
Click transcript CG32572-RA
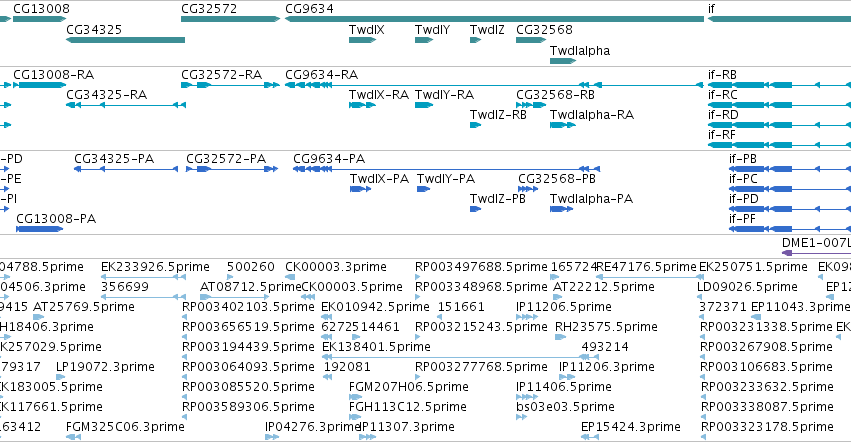[221, 75]
